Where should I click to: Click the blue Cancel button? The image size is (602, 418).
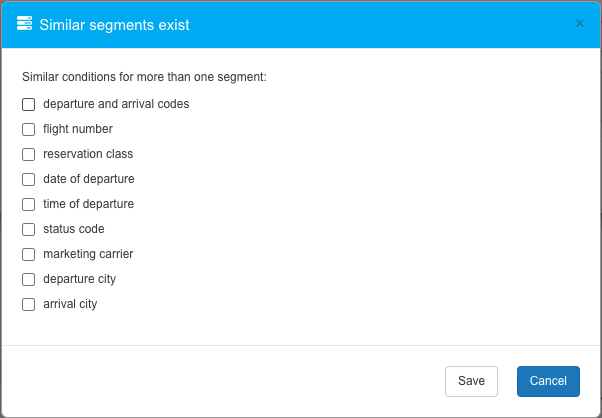[x=548, y=381]
